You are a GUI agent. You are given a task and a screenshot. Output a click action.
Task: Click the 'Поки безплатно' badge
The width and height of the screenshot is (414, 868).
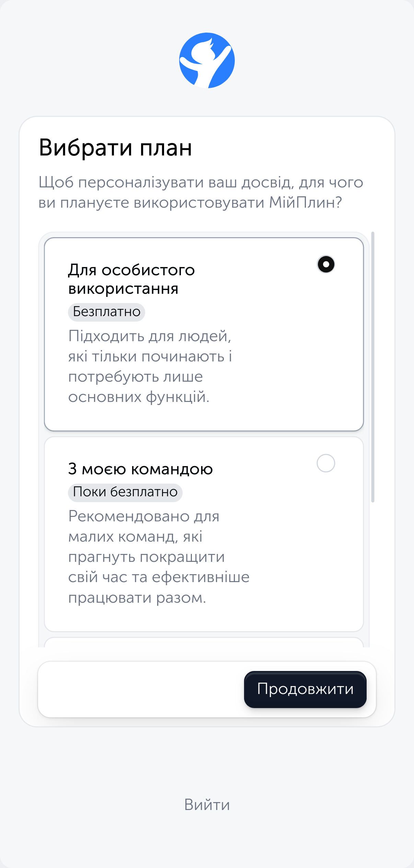(125, 492)
